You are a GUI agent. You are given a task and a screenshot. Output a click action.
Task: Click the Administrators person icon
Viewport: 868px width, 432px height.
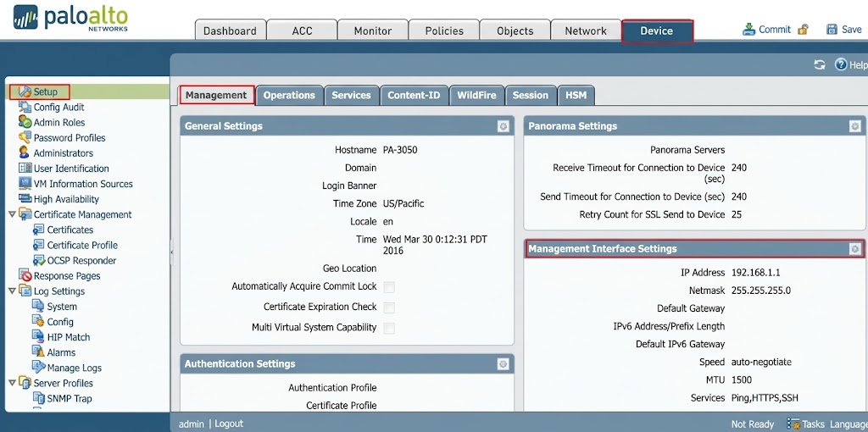click(24, 152)
